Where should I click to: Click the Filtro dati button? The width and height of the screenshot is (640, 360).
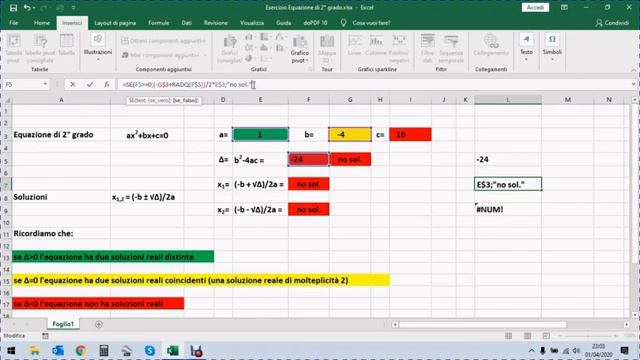pos(427,49)
